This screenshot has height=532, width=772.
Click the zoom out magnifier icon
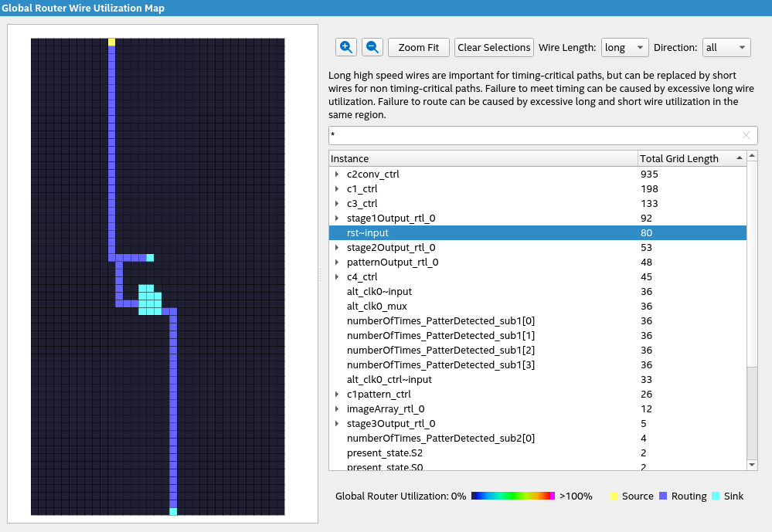pyautogui.click(x=372, y=47)
